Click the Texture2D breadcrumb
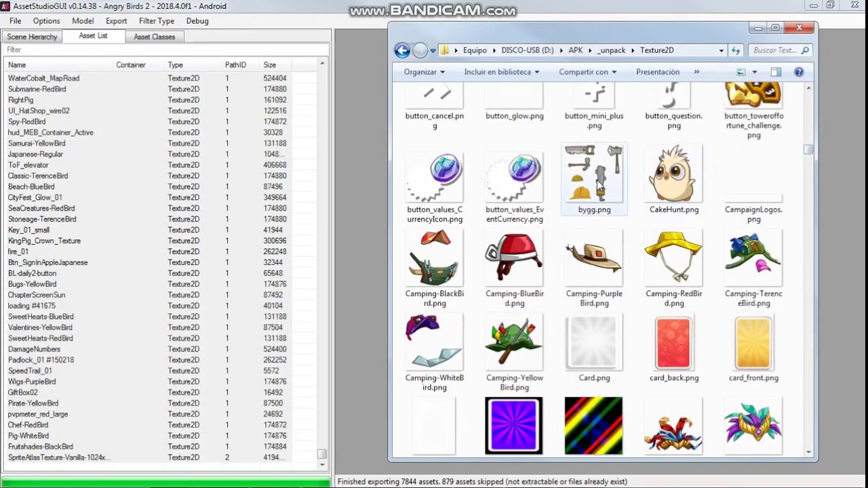The image size is (868, 488). 656,50
